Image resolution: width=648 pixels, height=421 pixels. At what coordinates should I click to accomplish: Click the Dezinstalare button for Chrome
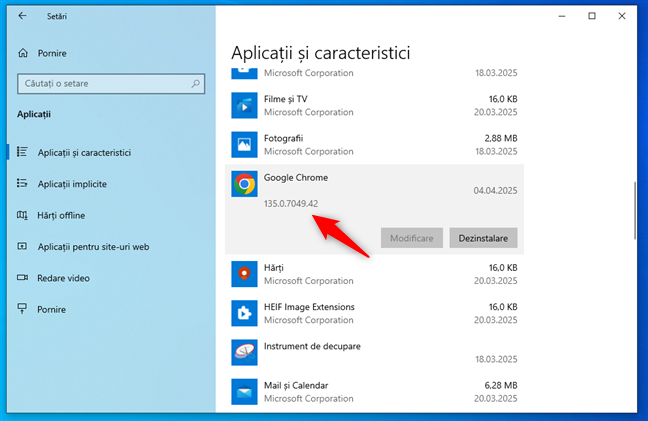[x=483, y=238]
